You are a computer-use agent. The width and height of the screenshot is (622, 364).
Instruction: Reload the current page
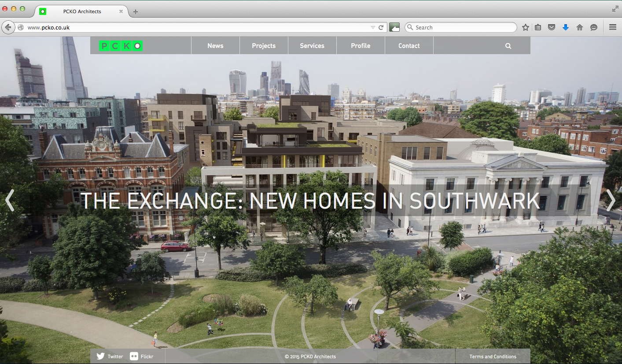(x=381, y=27)
